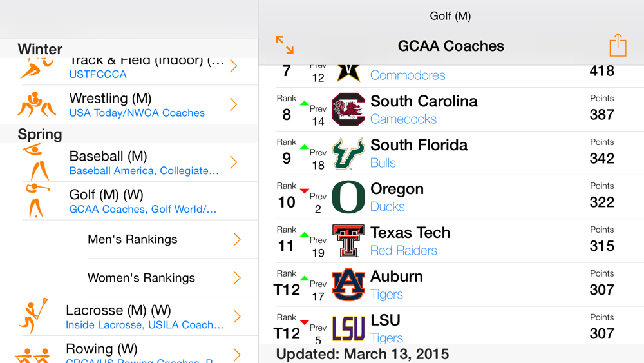Tap the expand fullscreen arrows icon

pos(285,45)
